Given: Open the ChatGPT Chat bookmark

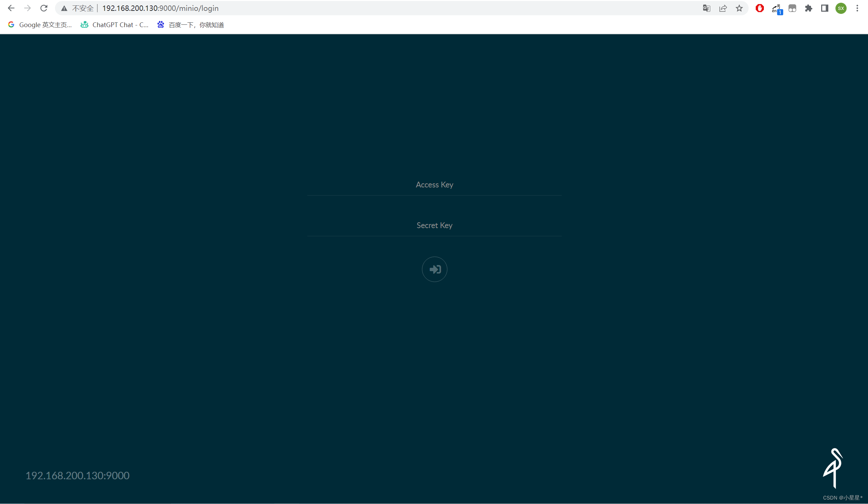Looking at the screenshot, I should (x=114, y=25).
